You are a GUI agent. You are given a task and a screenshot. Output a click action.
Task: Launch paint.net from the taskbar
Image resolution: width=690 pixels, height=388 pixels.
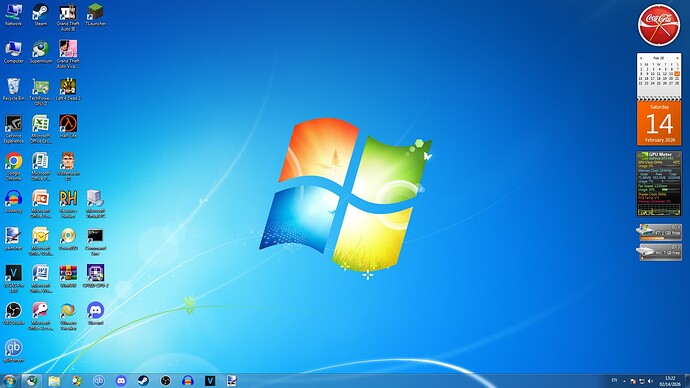pyautogui.click(x=232, y=381)
